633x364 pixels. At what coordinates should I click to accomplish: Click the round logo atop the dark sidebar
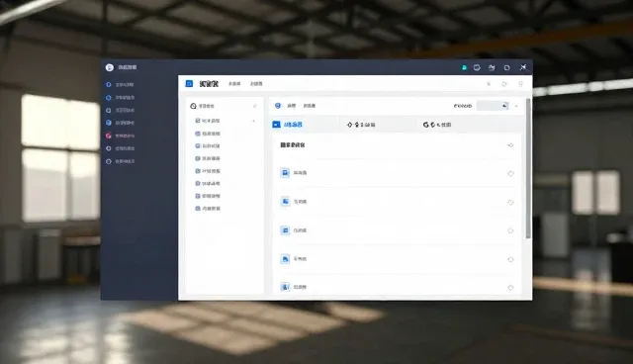pyautogui.click(x=110, y=67)
